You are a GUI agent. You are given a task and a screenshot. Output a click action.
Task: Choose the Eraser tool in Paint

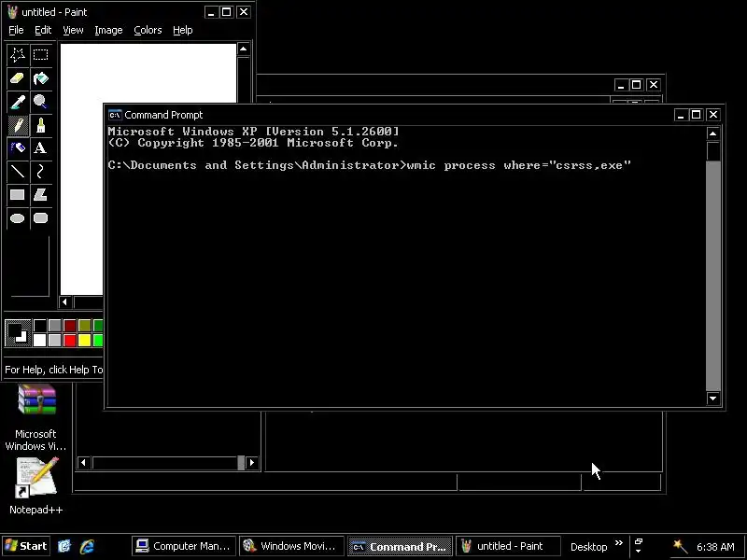(18, 78)
